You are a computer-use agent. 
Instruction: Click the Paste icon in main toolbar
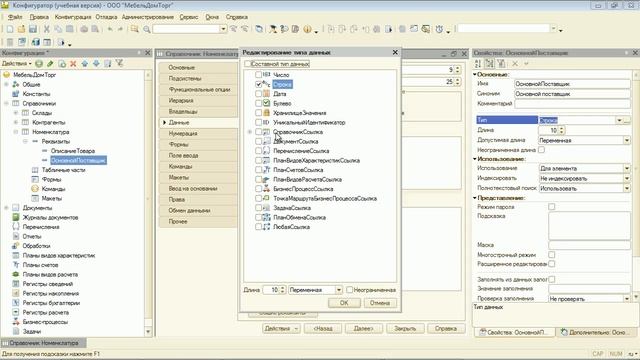click(x=69, y=29)
